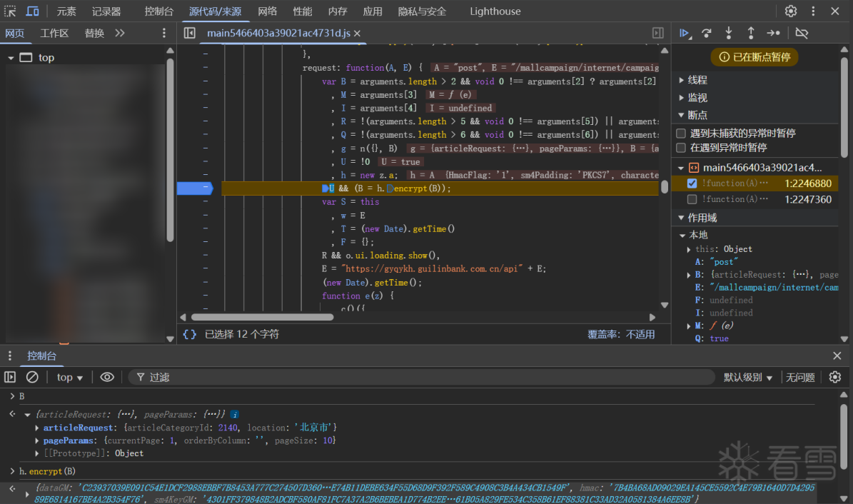Toggle device toolbar emulation icon
The height and width of the screenshot is (504, 853).
click(33, 11)
